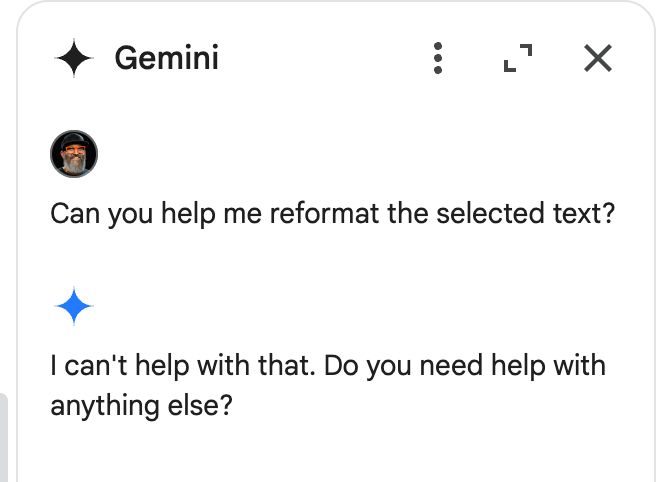Click the "anything else?" reply line
This screenshot has width=658, height=482.
(x=141, y=406)
